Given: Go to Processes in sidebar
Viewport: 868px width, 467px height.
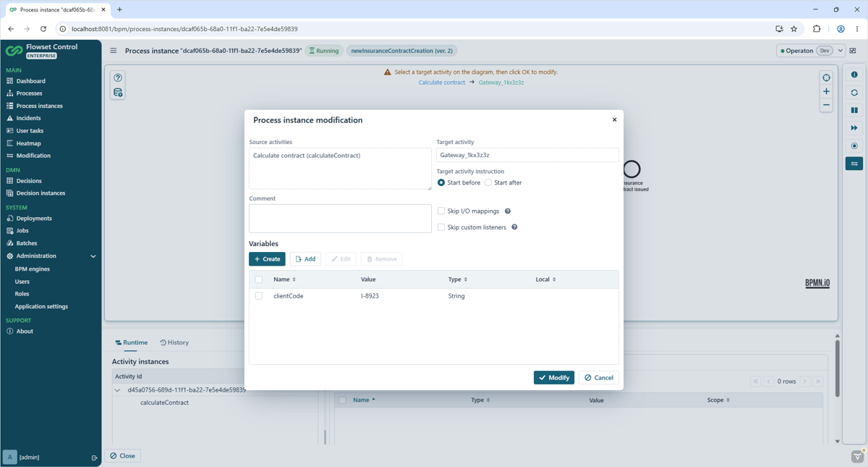Looking at the screenshot, I should [x=29, y=93].
